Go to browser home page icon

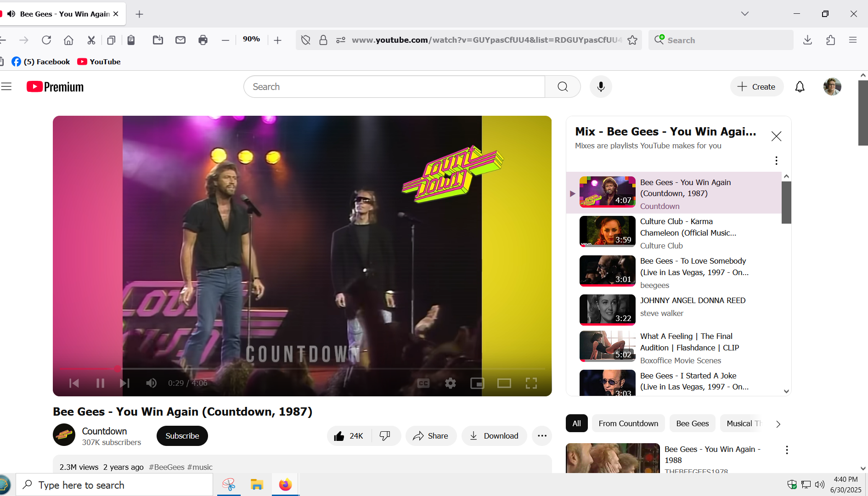click(68, 40)
